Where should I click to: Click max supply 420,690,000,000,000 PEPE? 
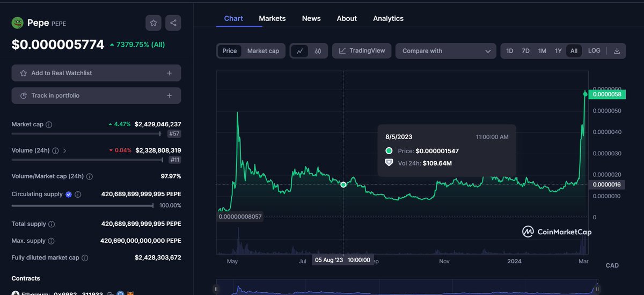(x=141, y=241)
